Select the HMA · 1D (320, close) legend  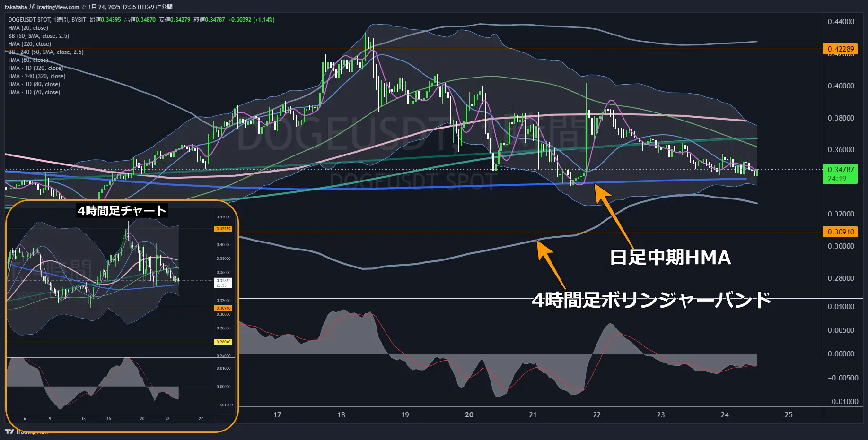tap(35, 68)
